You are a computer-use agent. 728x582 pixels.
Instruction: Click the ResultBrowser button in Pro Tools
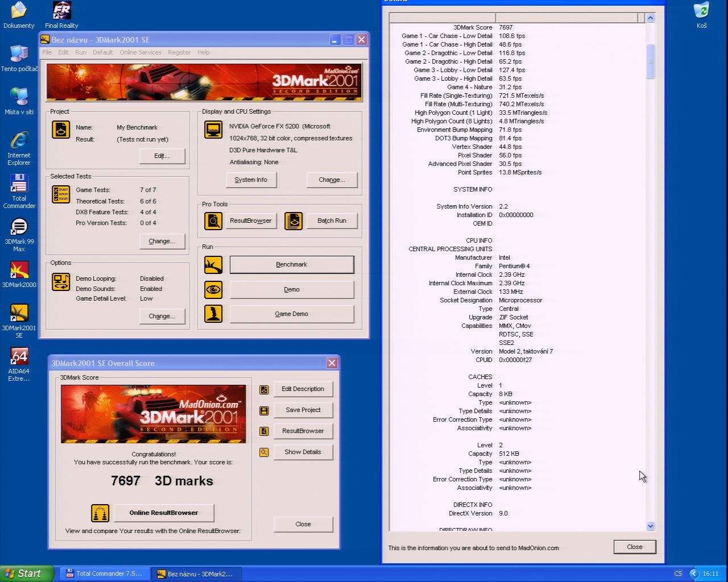click(x=251, y=221)
